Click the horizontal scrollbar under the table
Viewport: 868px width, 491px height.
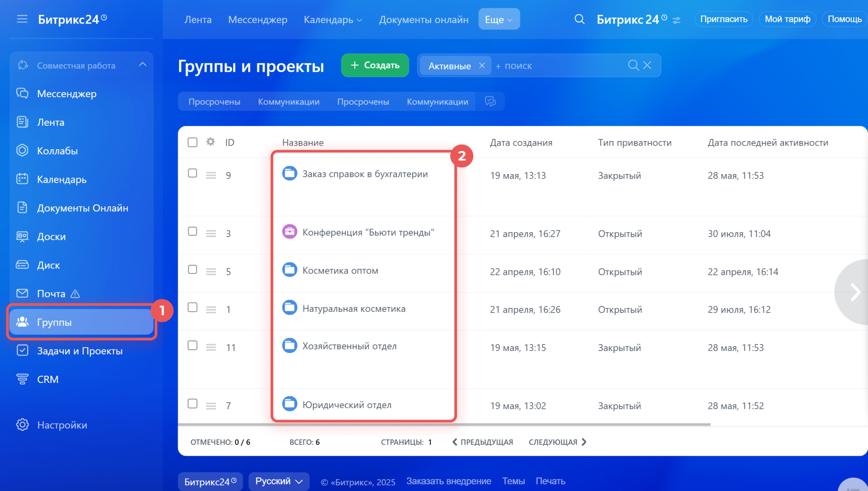(x=444, y=425)
